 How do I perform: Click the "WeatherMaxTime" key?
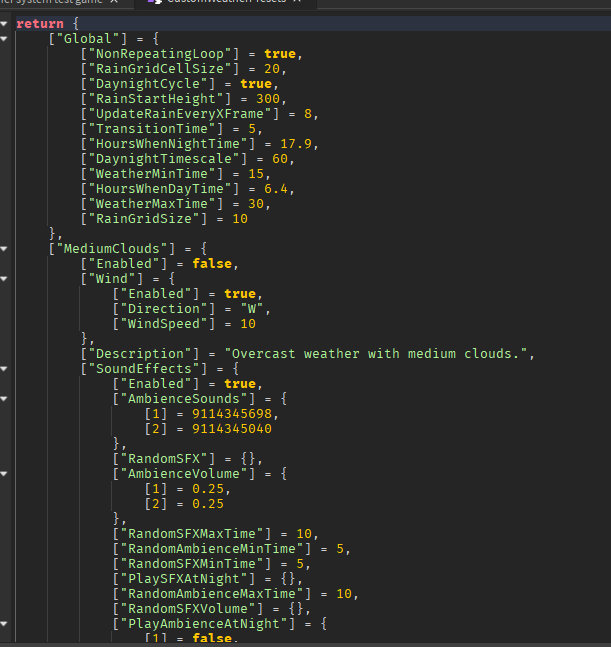[152, 204]
